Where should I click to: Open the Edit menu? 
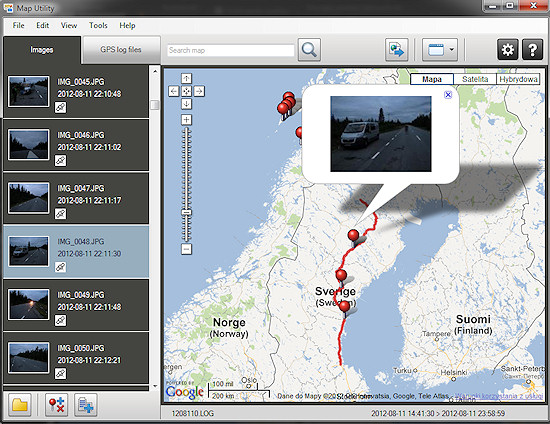42,25
